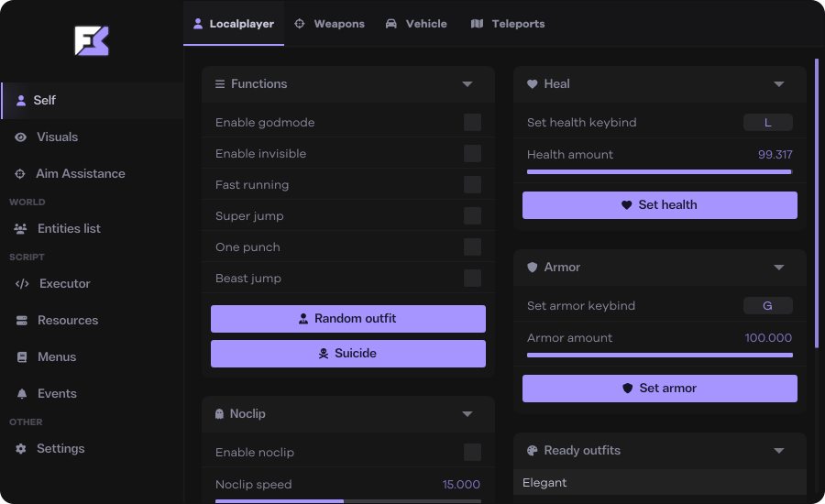825x504 pixels.
Task: Open the Teleports tab
Action: point(508,24)
